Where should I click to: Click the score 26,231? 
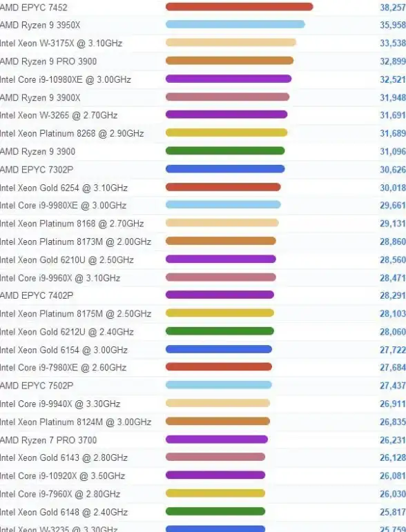click(393, 440)
